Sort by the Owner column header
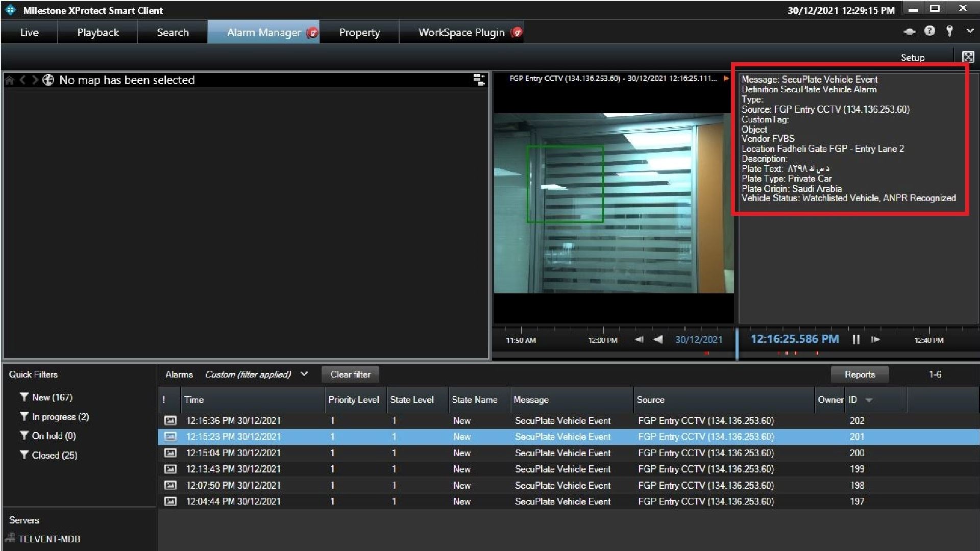The height and width of the screenshot is (551, 980). [x=830, y=400]
